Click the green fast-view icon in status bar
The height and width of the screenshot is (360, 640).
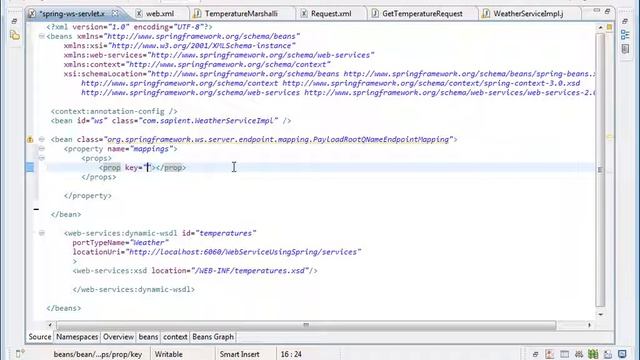[x=593, y=354]
